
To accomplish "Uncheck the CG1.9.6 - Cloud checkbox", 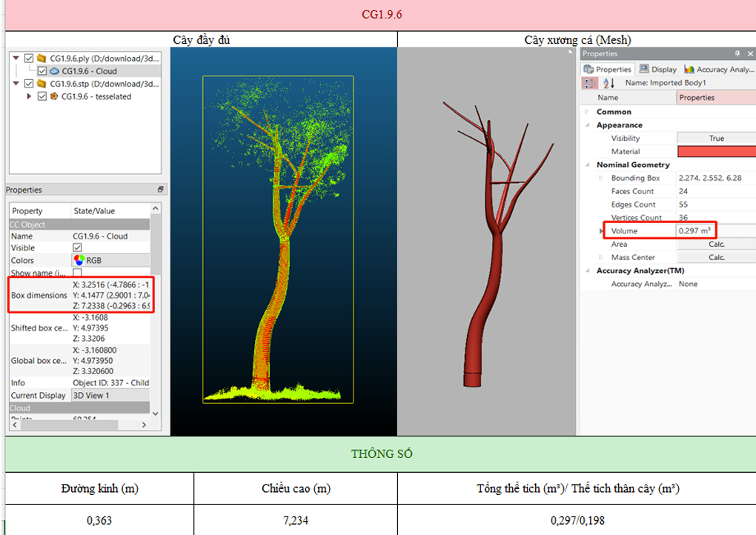I will [x=42, y=71].
